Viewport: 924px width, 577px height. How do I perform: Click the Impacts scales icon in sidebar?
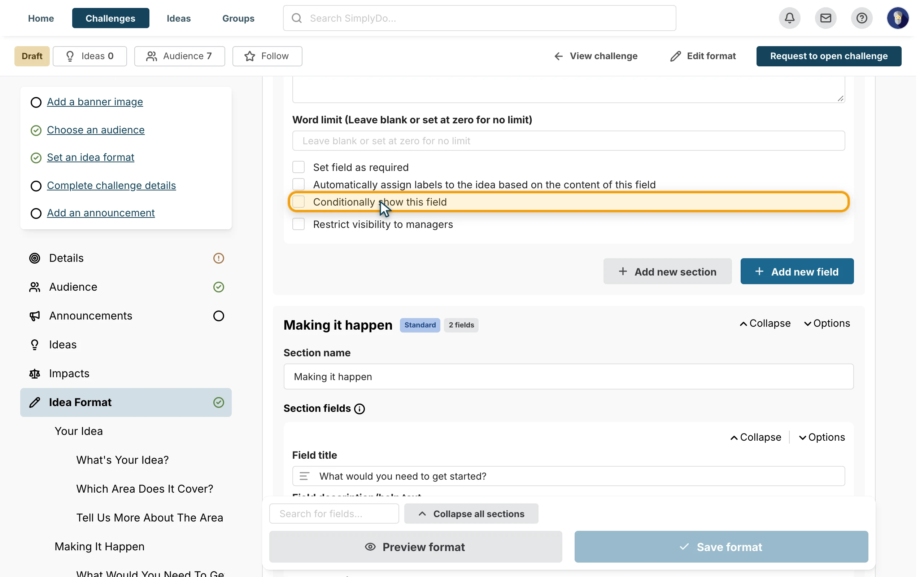pyautogui.click(x=35, y=373)
